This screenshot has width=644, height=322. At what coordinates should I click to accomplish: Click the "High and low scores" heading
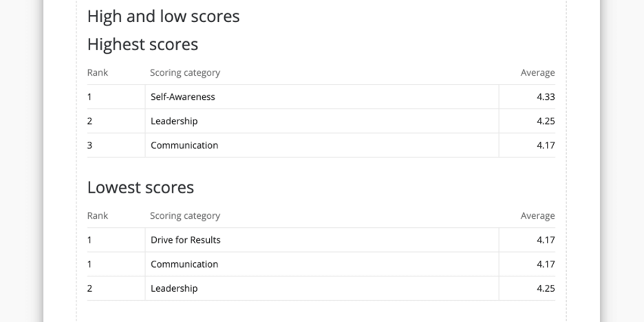[x=163, y=17]
